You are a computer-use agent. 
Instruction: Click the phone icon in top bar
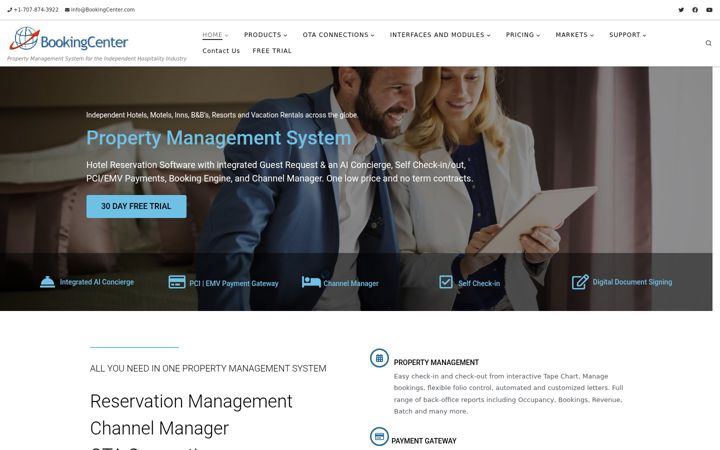point(10,10)
